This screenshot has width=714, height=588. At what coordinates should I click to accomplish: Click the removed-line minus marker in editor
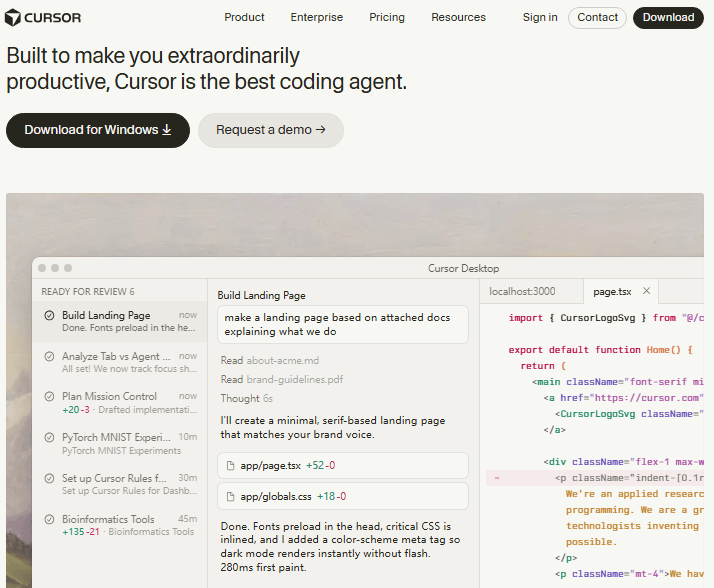pyautogui.click(x=497, y=478)
